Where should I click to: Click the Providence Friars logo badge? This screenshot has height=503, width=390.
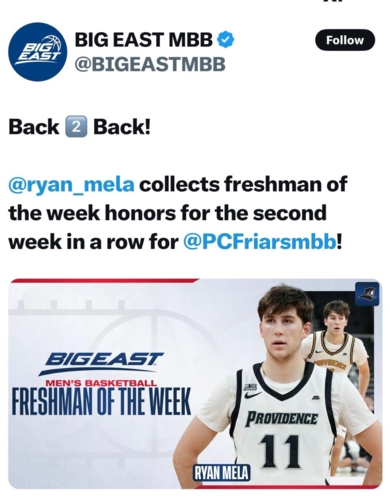367,294
